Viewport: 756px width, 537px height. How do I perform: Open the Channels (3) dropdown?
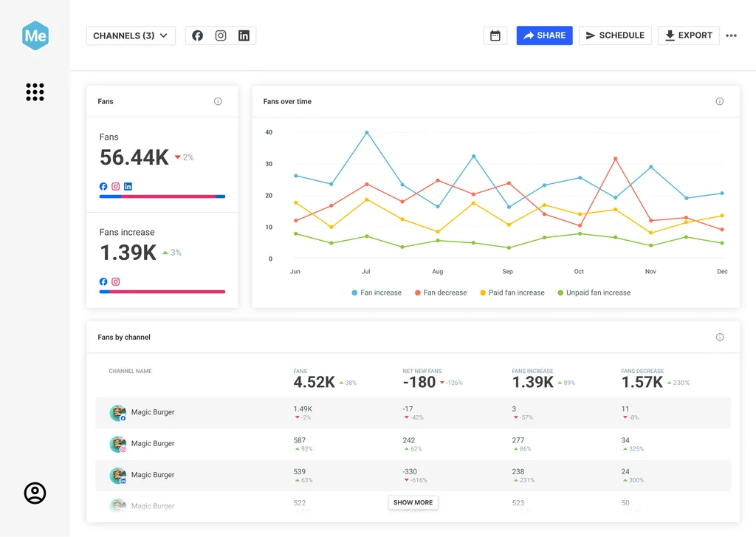coord(131,35)
